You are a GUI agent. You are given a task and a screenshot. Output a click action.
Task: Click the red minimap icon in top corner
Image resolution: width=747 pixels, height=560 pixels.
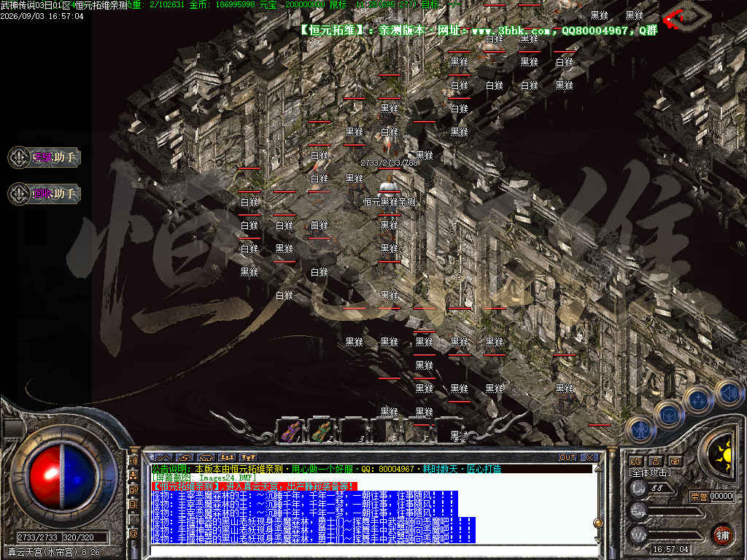[674, 20]
